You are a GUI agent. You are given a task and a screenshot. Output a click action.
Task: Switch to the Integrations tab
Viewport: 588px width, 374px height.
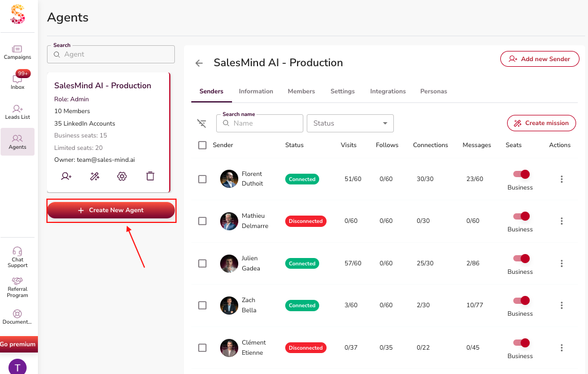(x=388, y=91)
